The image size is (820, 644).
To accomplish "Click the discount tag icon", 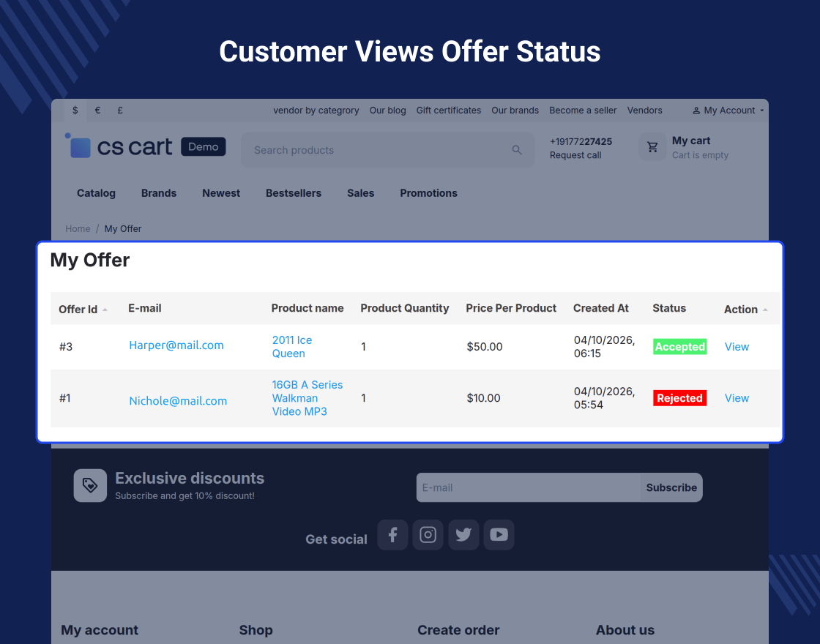I will pyautogui.click(x=90, y=485).
